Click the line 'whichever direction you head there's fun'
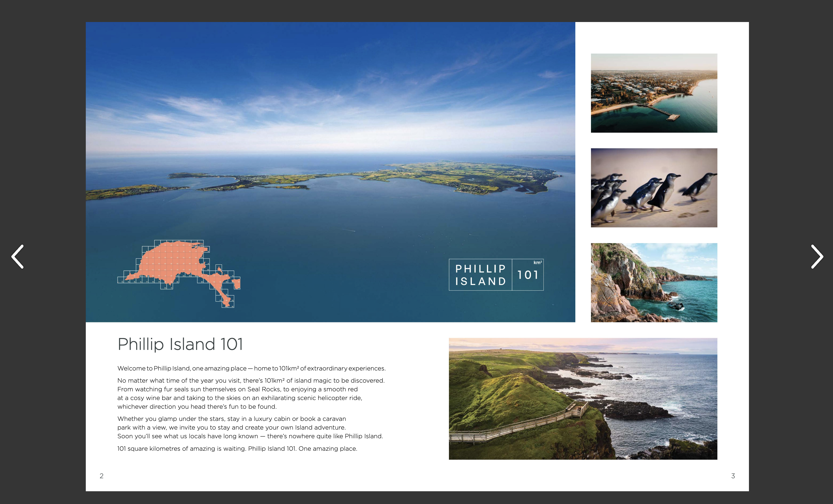Image resolution: width=833 pixels, height=504 pixels. pos(197,407)
